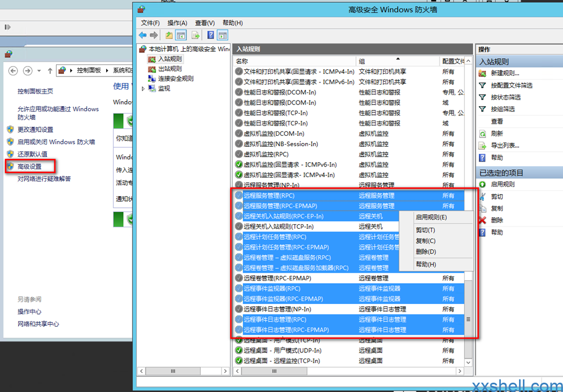Open the 操作(A) menu
This screenshot has width=563, height=392.
178,23
